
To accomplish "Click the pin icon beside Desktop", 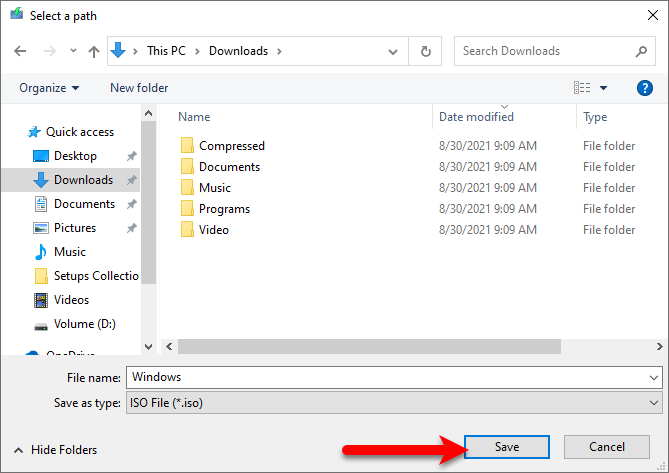I will click(x=131, y=156).
